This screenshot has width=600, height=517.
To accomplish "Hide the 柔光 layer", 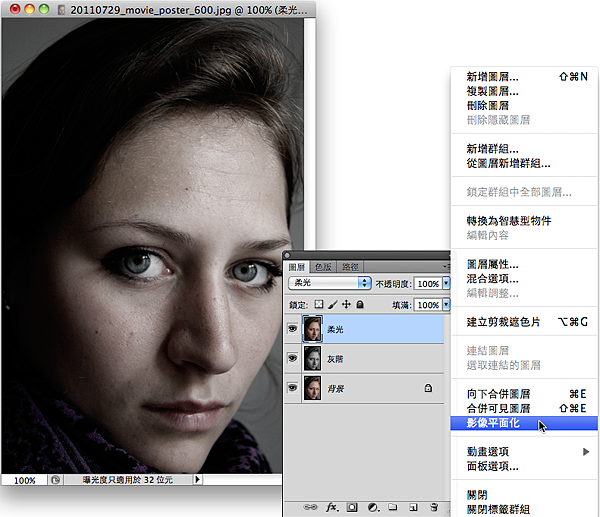I will (293, 327).
